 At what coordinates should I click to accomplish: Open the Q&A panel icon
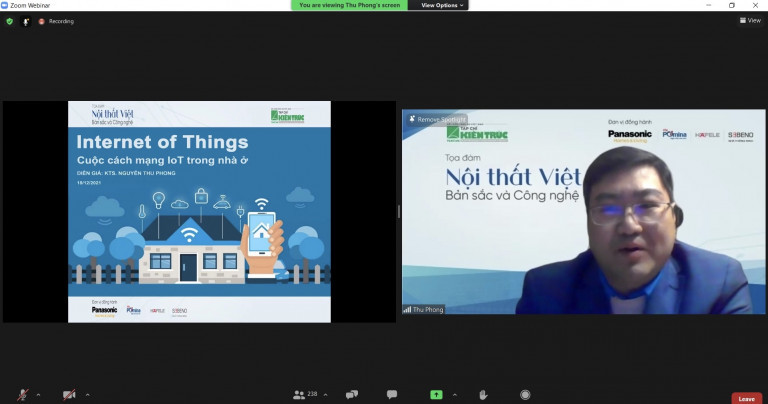[x=350, y=394]
